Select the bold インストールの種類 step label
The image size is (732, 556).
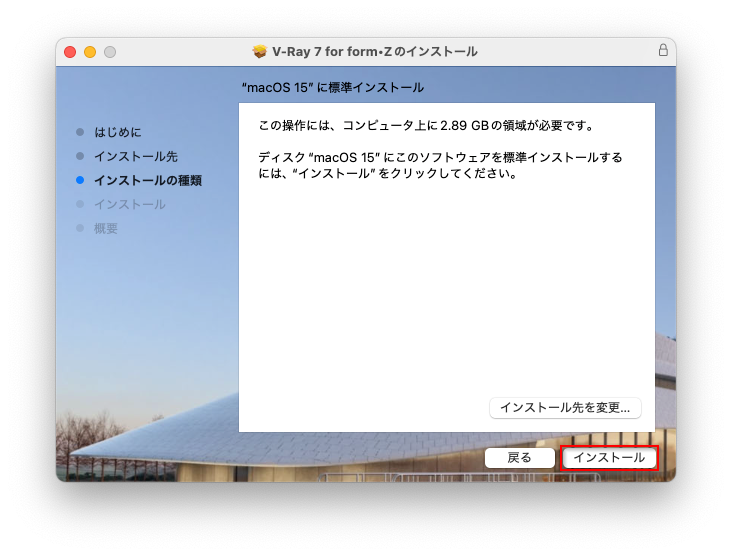pyautogui.click(x=148, y=181)
